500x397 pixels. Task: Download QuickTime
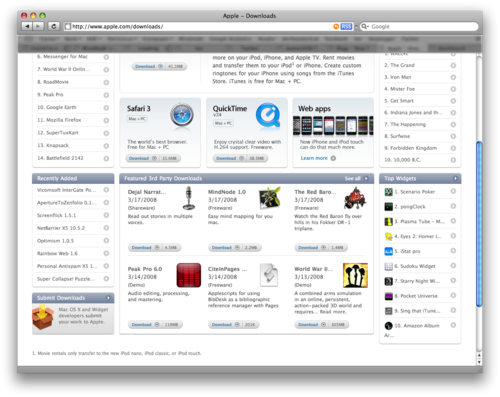240,158
